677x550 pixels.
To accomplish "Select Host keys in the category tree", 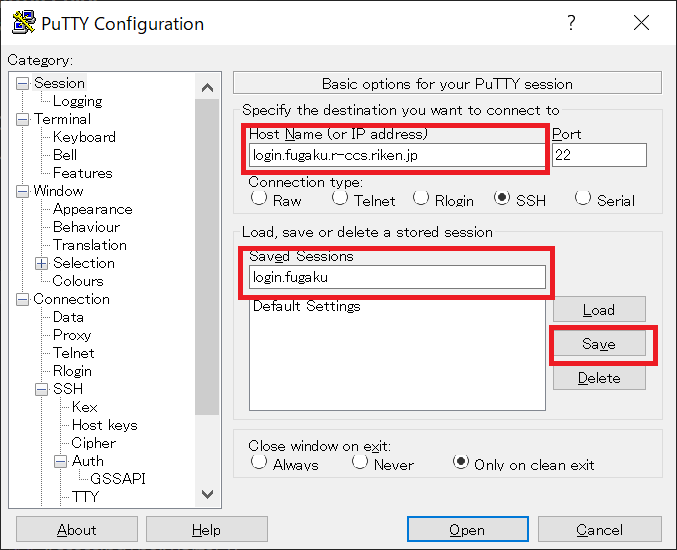I will click(x=104, y=425).
